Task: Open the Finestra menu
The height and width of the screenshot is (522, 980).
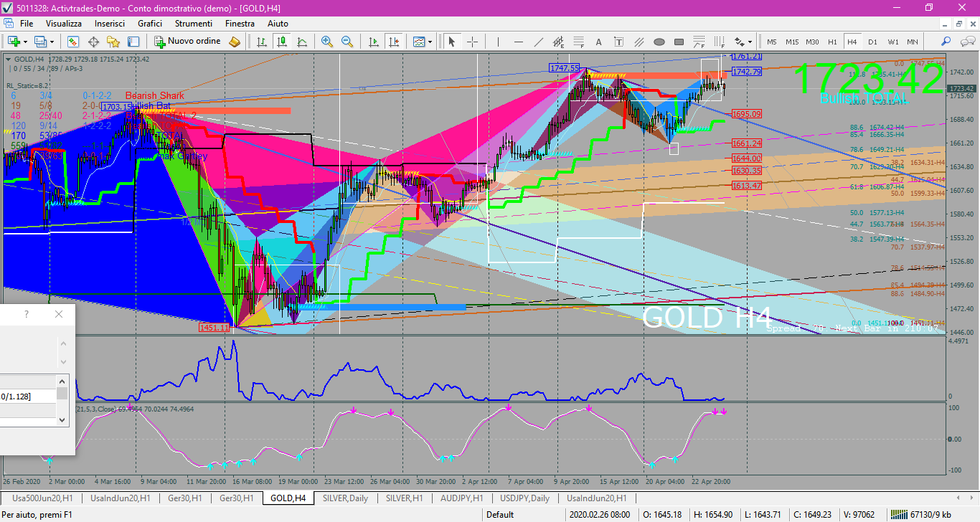Action: coord(240,24)
